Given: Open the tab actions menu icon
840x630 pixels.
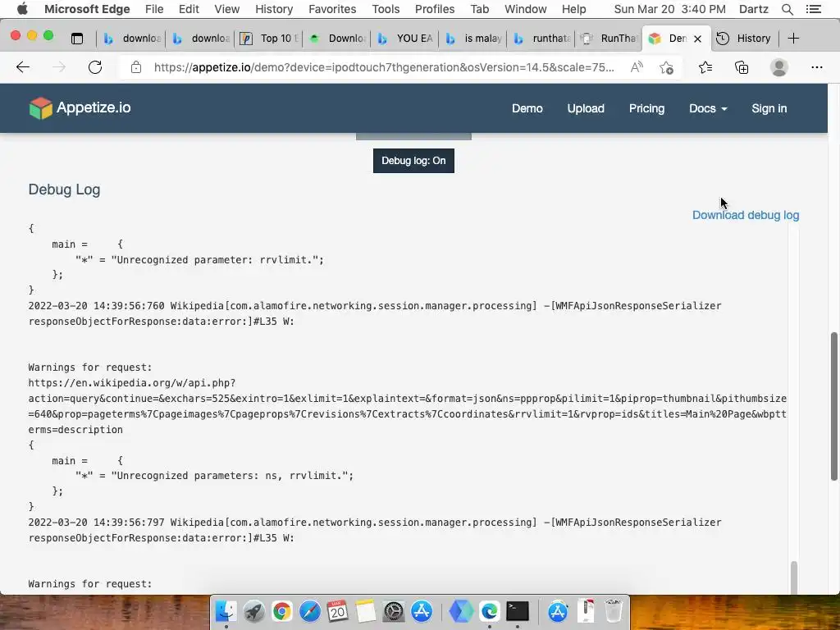Looking at the screenshot, I should click(x=77, y=38).
